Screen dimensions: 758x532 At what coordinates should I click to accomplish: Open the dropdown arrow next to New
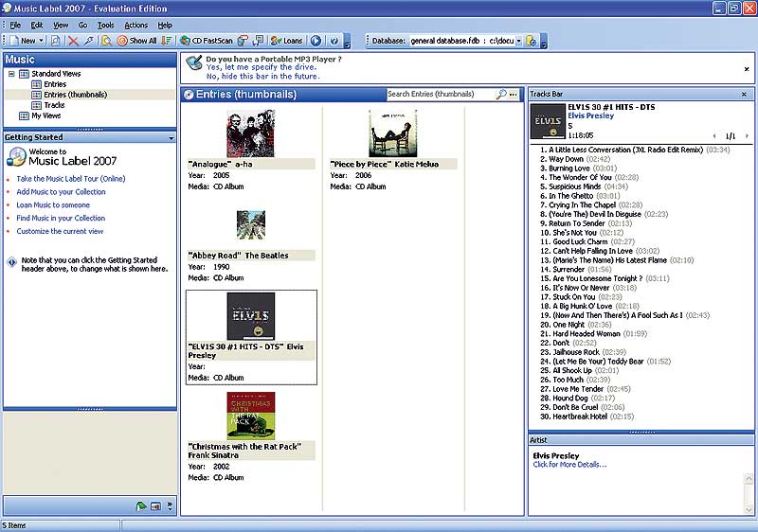[41, 41]
